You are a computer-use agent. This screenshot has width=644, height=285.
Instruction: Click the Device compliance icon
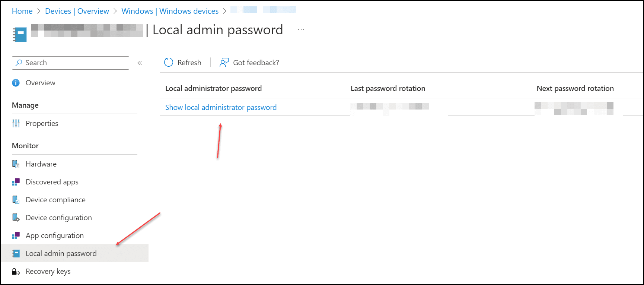tap(16, 200)
